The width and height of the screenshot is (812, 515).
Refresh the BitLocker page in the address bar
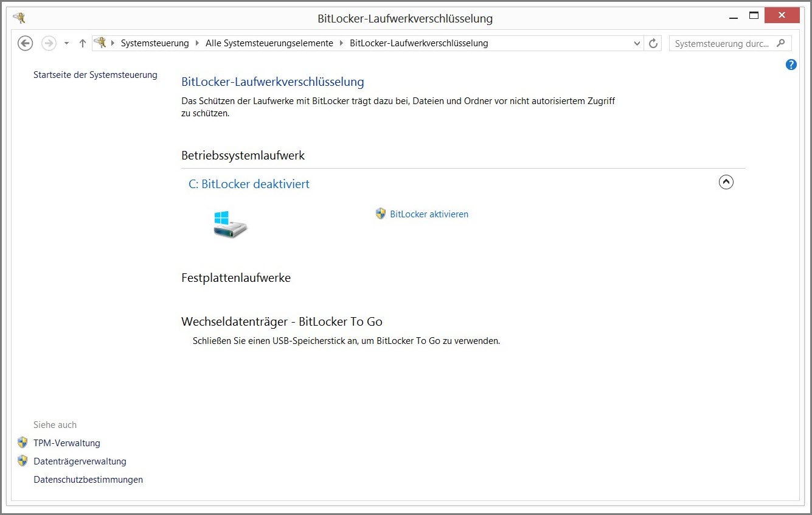click(x=653, y=43)
